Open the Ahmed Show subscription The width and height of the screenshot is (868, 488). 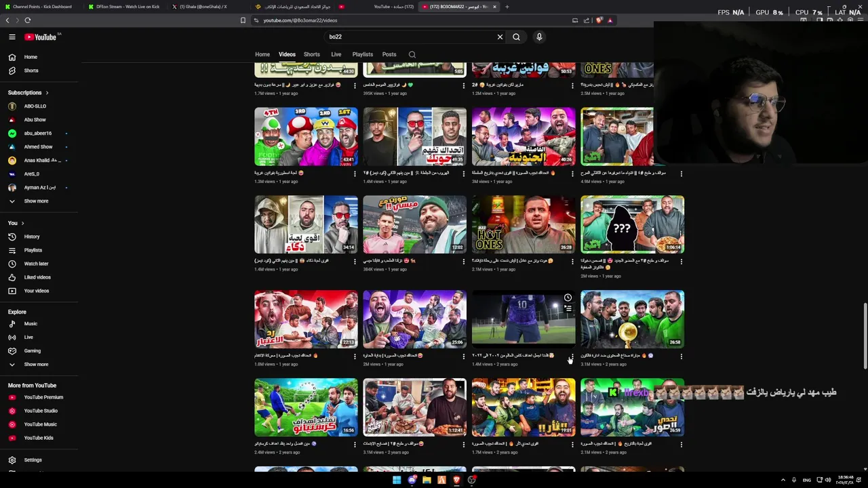39,147
